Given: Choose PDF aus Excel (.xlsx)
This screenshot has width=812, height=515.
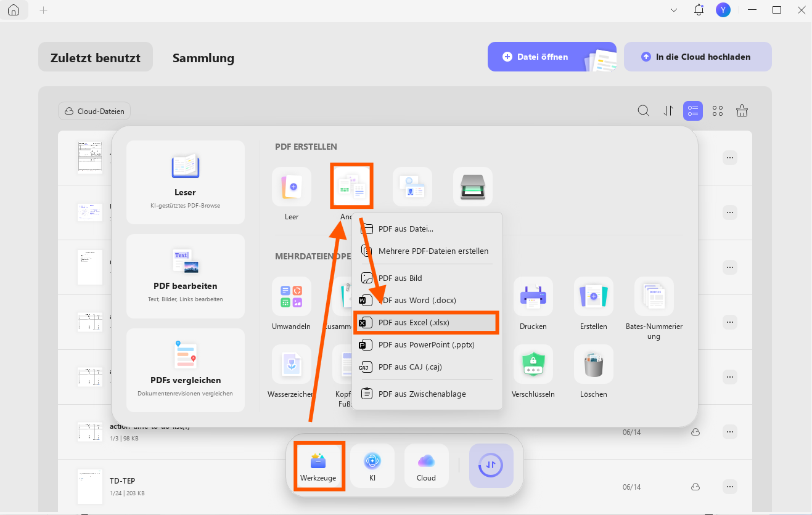Looking at the screenshot, I should 426,323.
